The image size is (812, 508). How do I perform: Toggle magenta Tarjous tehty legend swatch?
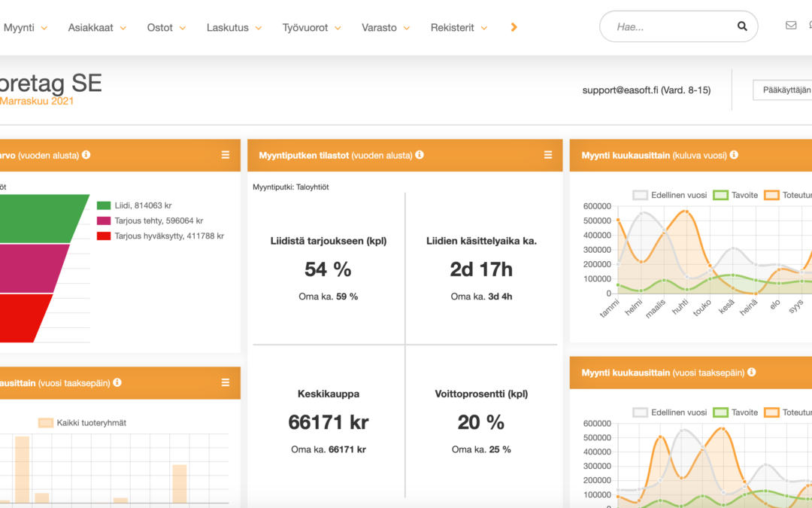[104, 221]
